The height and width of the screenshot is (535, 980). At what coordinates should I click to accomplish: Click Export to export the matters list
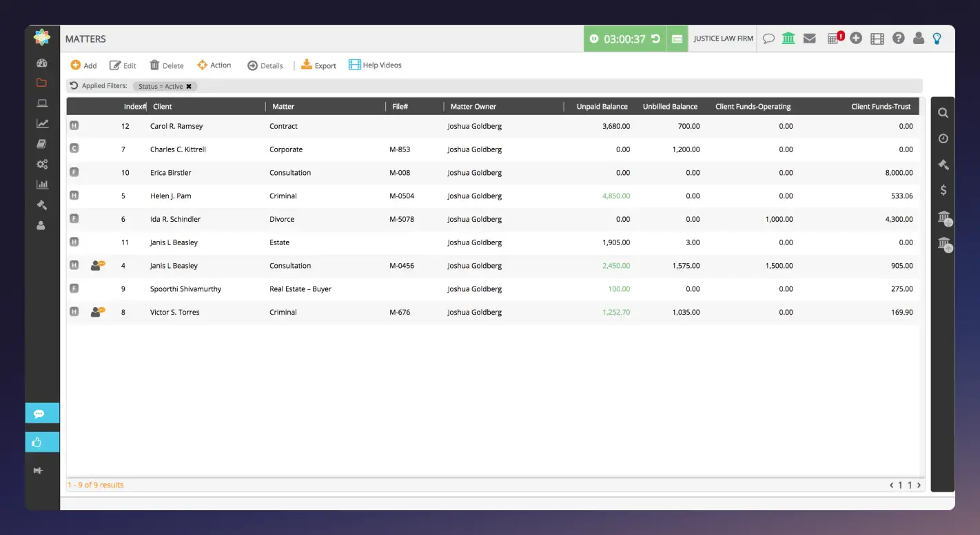[318, 65]
